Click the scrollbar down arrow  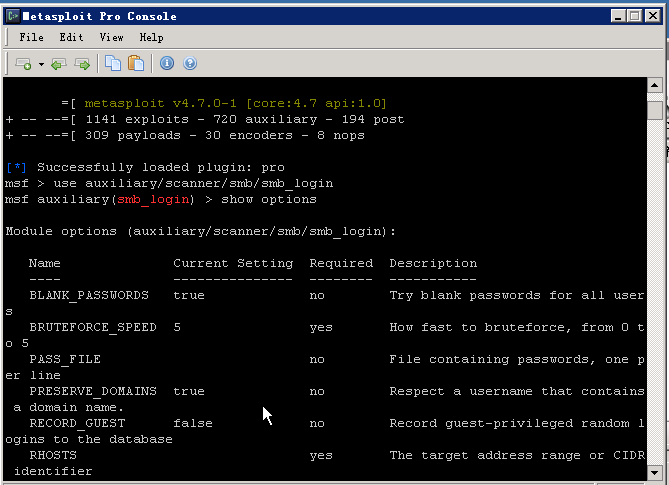tap(654, 472)
